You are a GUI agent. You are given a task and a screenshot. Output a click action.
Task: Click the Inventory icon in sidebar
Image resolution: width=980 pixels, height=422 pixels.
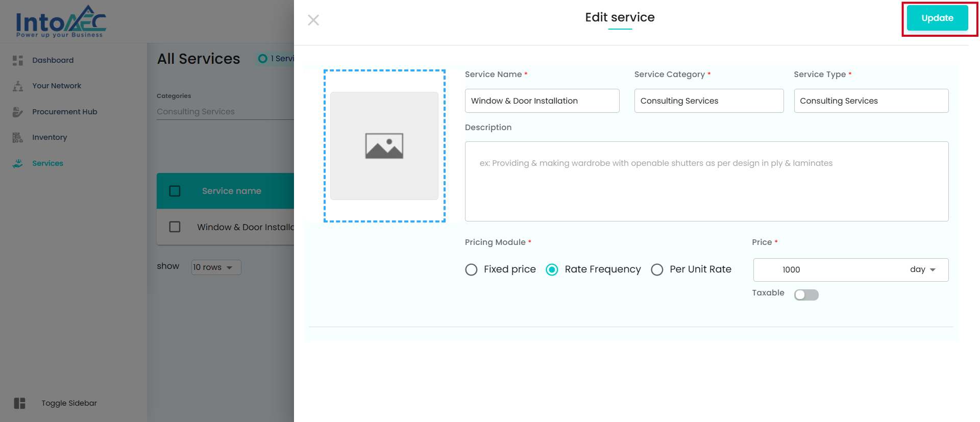(x=18, y=138)
